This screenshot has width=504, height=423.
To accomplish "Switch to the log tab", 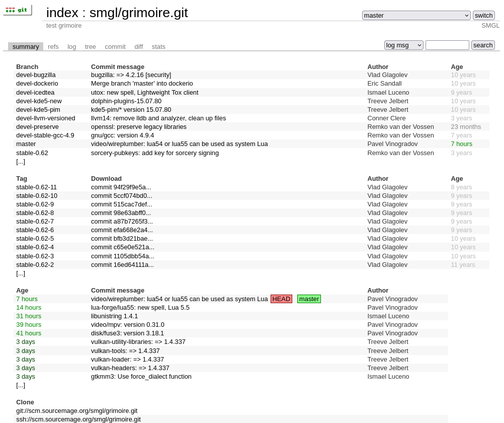I will 72,47.
